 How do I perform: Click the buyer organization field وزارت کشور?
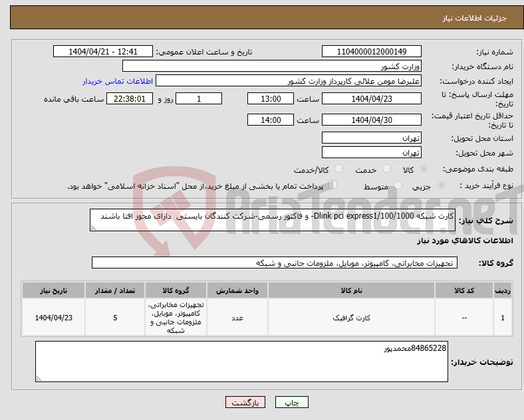(272, 66)
